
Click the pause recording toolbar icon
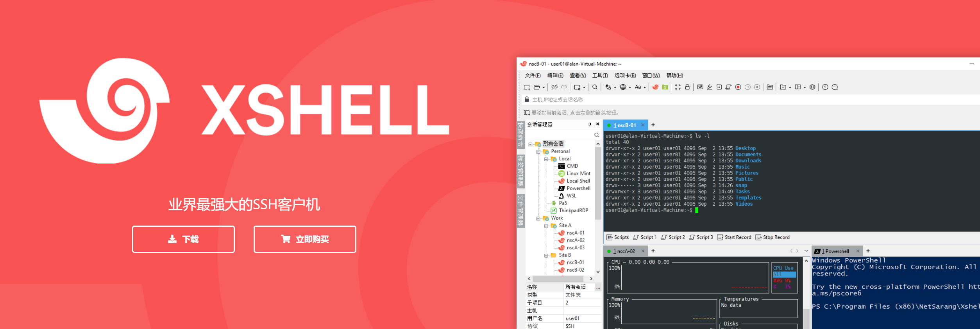(x=748, y=87)
